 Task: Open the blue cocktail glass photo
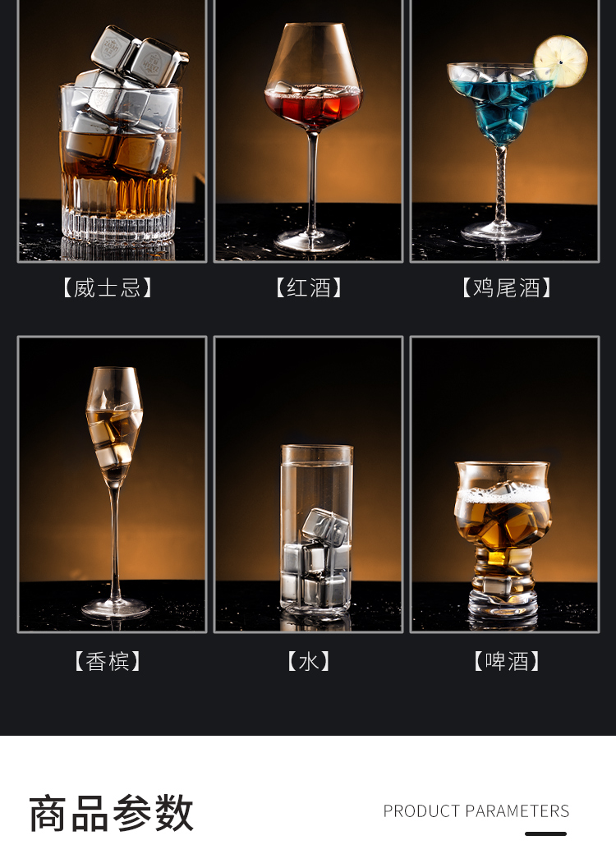(505, 131)
